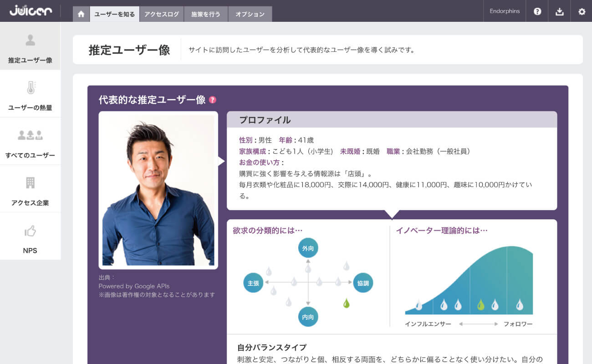Open the ユーザーを知る tab
This screenshot has height=364, width=592.
point(114,14)
